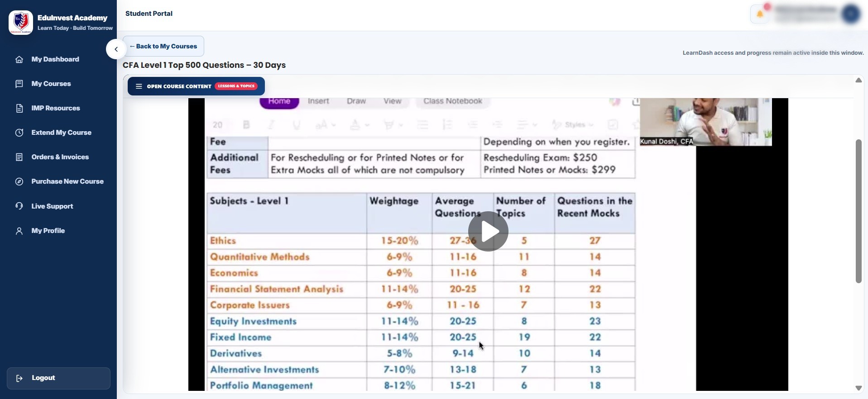Click the EduInvest Academy shield logo

click(21, 23)
